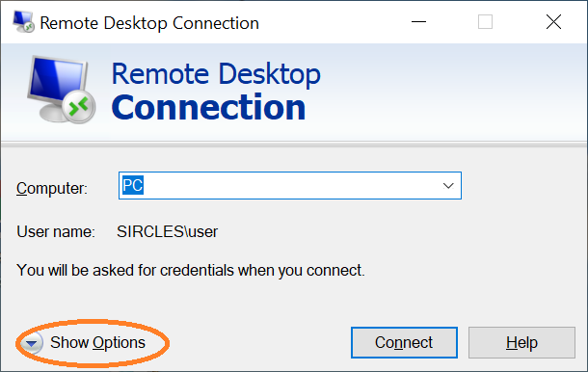Click the blue Remote Desktop banner heading

(x=216, y=74)
